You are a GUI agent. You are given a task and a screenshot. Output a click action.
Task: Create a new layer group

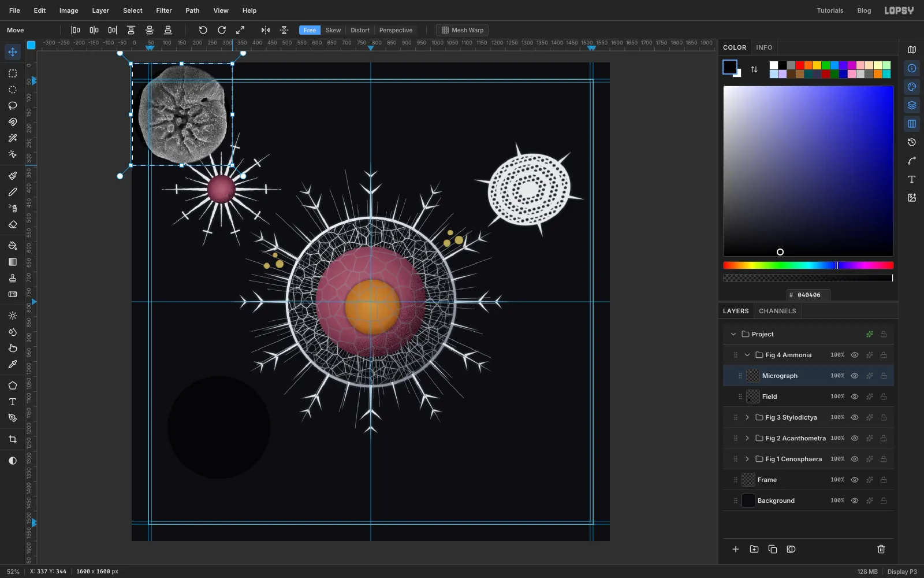[754, 549]
